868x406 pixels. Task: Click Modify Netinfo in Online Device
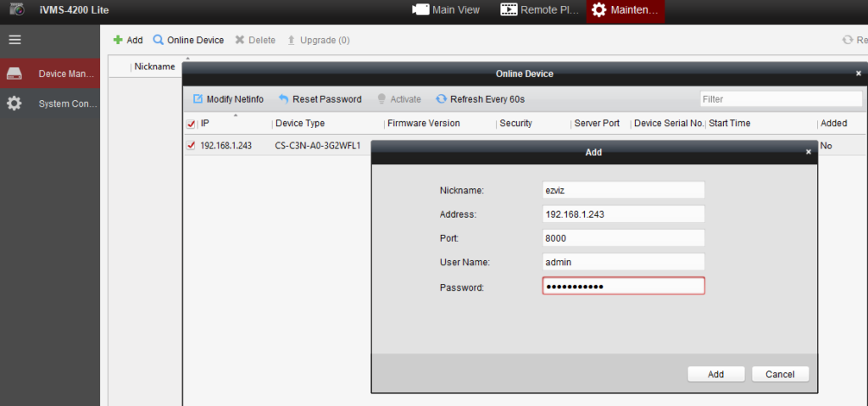228,99
